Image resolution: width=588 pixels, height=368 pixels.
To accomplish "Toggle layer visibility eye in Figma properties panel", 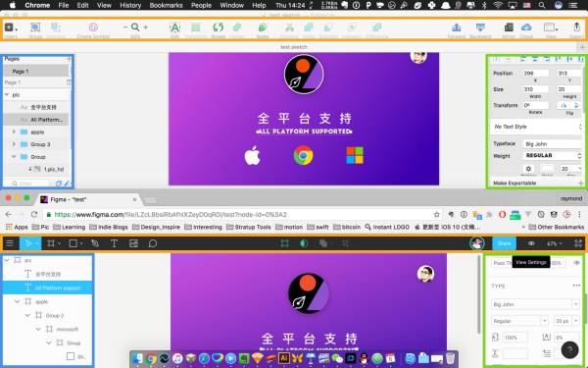I will tap(577, 262).
